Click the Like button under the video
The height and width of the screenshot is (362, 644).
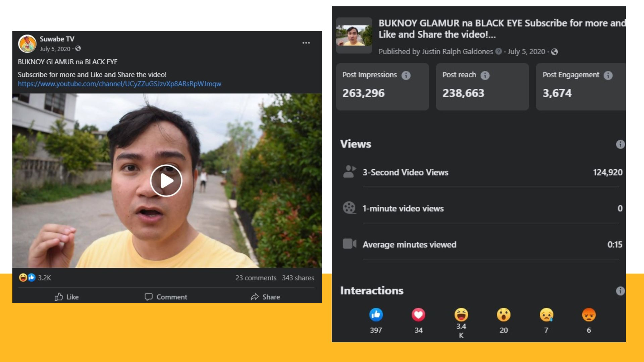[x=67, y=297]
